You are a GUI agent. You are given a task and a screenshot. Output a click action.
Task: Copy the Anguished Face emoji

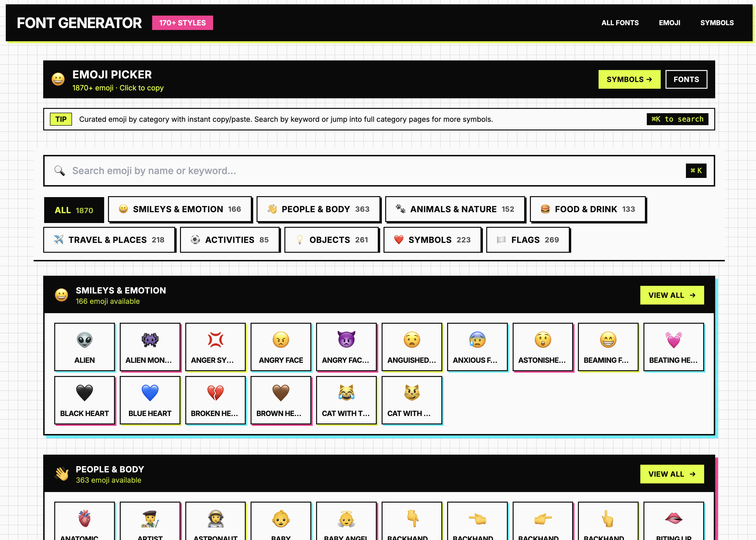(412, 347)
